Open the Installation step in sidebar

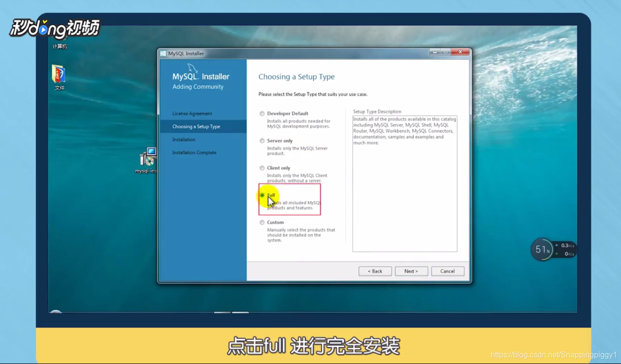[x=184, y=140]
